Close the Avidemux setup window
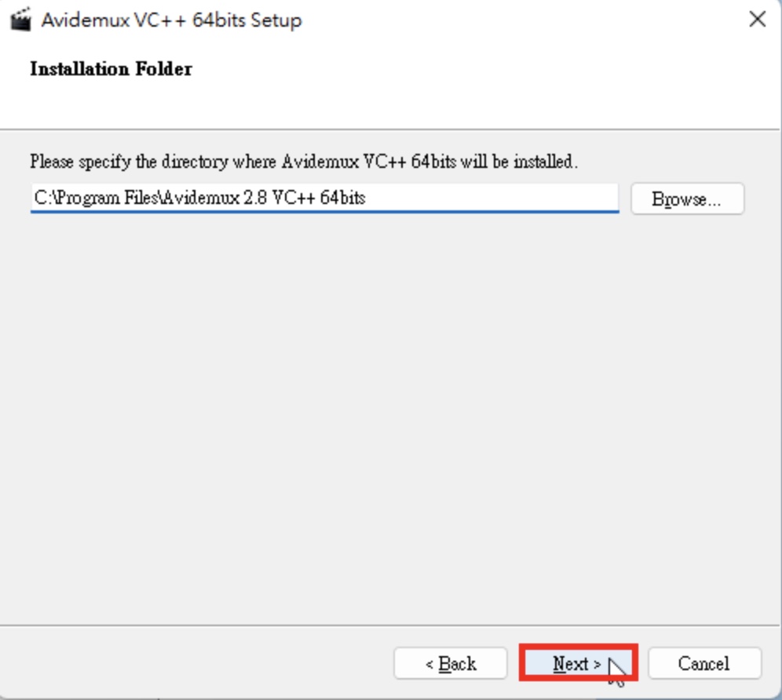The height and width of the screenshot is (700, 782). tap(757, 20)
